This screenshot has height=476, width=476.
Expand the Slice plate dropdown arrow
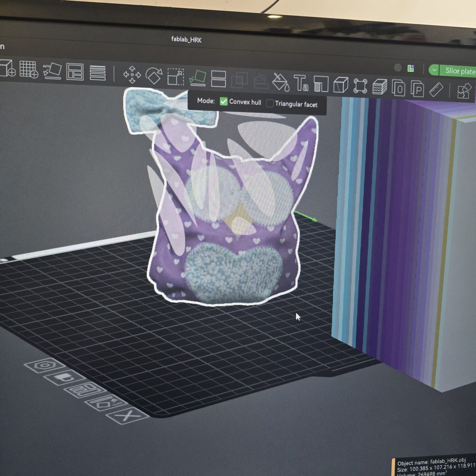tap(434, 70)
